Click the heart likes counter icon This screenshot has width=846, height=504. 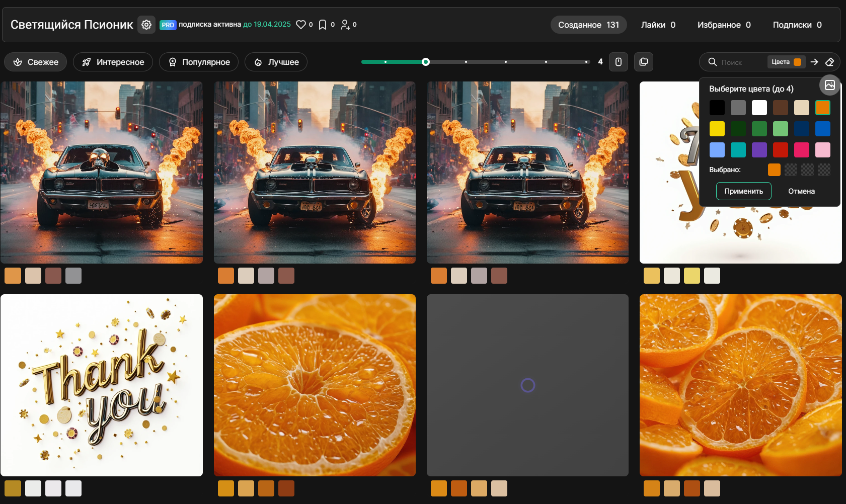pos(301,25)
